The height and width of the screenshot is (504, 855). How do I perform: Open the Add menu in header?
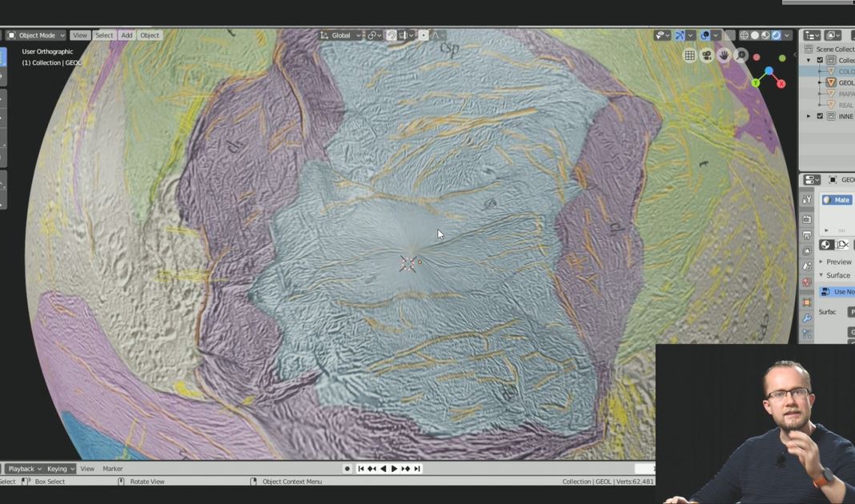point(126,35)
